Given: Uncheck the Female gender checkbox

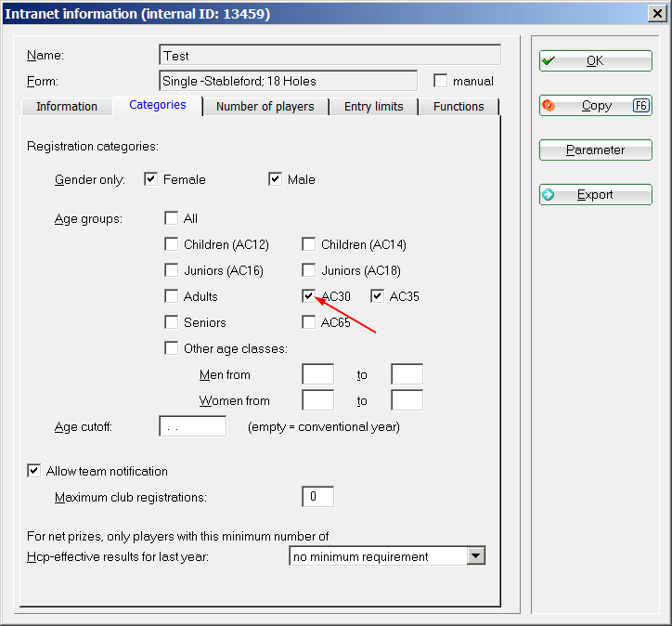Looking at the screenshot, I should pos(151,179).
